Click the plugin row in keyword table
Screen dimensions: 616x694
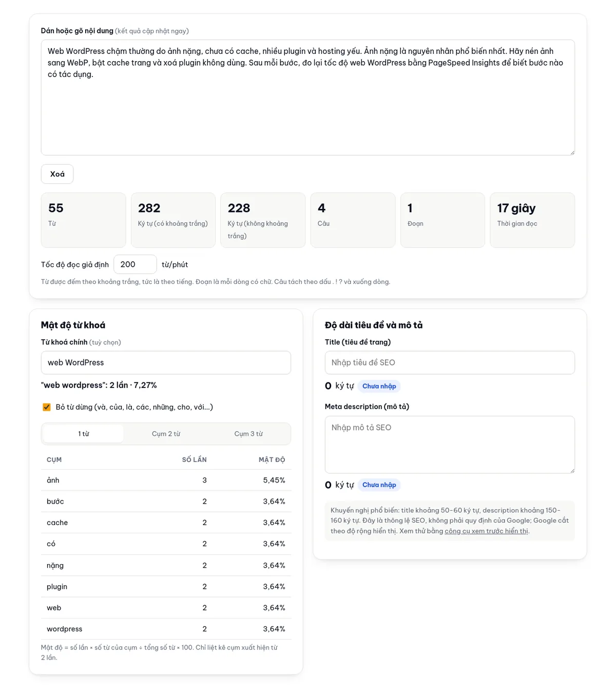[166, 587]
